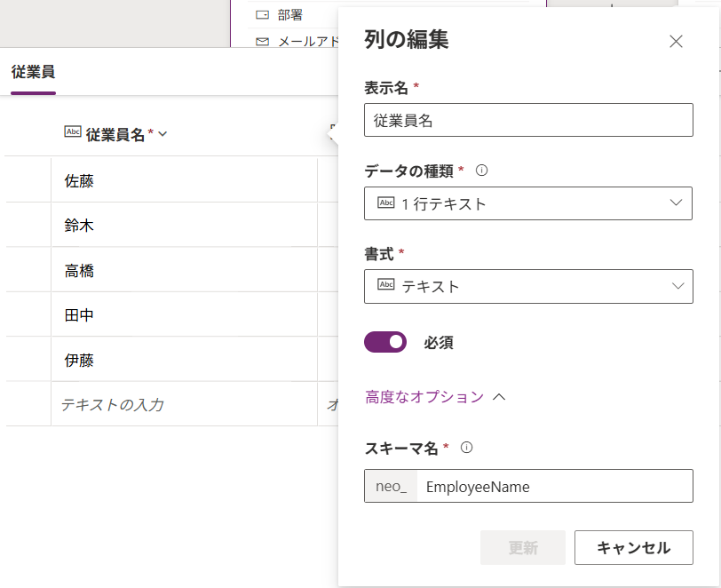Viewport: 721px width, 588px height.
Task: Click the キャンセル button
Action: [633, 548]
